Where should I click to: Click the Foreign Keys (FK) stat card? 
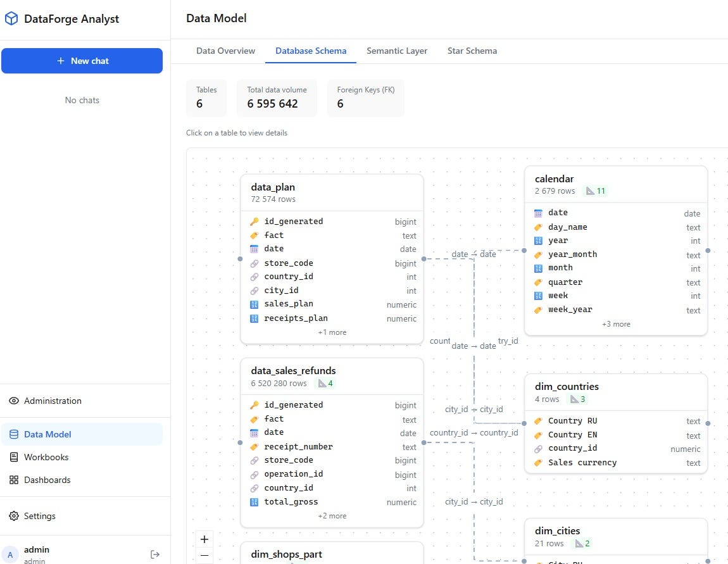pyautogui.click(x=366, y=97)
